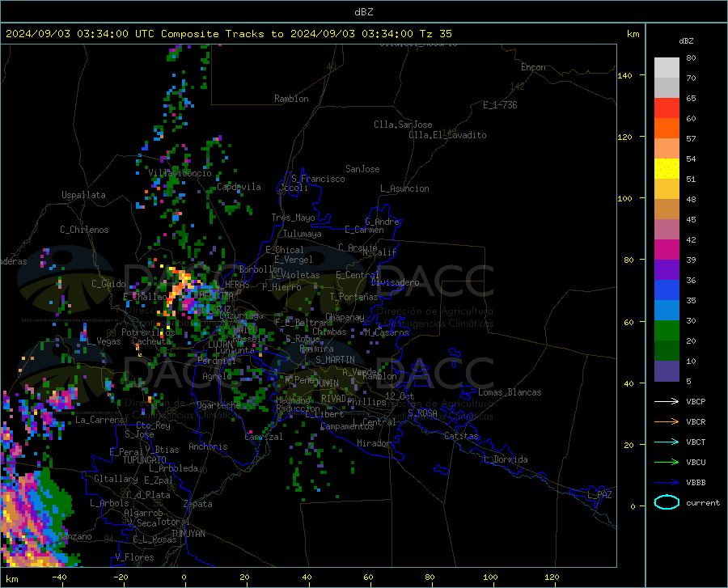Click the cyan VBCT arrow legend icon
The height and width of the screenshot is (588, 728).
coord(667,442)
